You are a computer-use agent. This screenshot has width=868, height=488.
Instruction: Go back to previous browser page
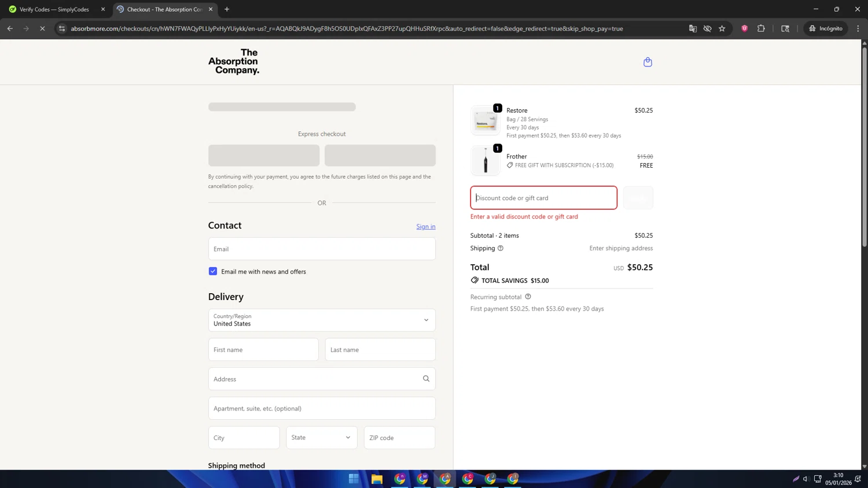[10, 28]
